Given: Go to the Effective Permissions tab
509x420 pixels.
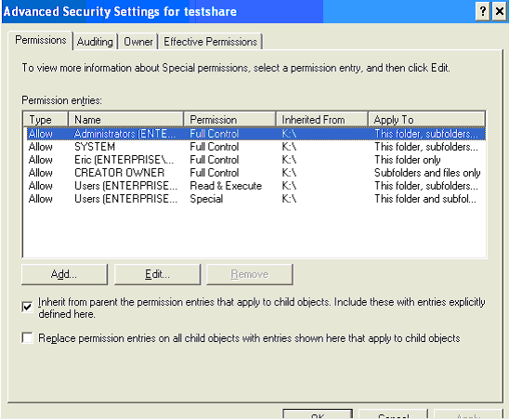Looking at the screenshot, I should 210,42.
